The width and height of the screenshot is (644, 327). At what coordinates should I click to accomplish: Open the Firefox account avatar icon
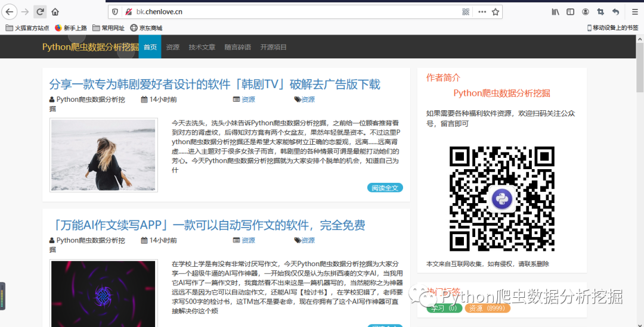point(586,12)
